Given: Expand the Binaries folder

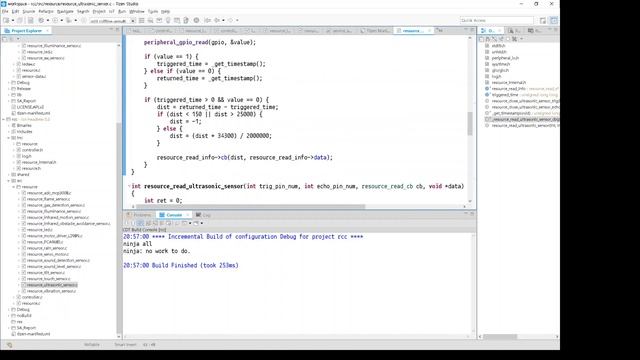Looking at the screenshot, I should click(9, 125).
